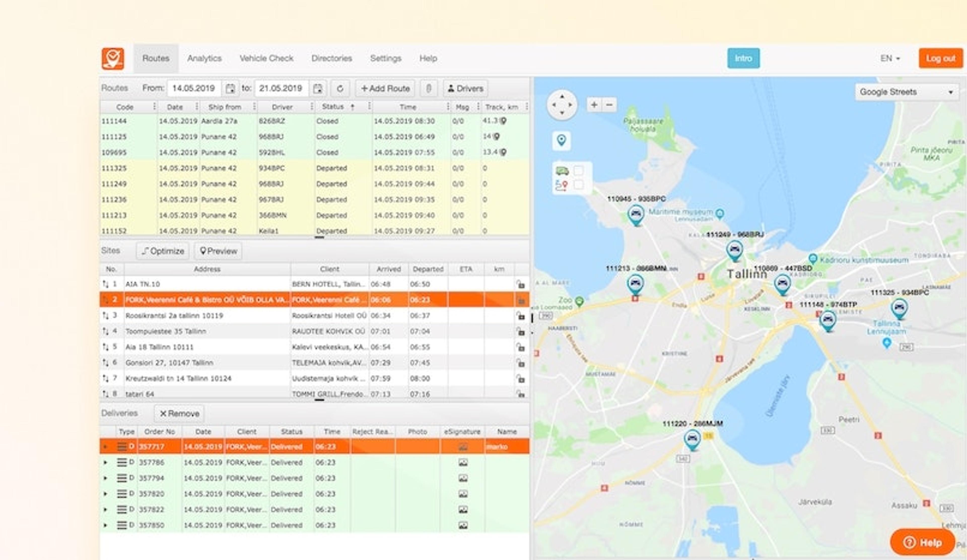The width and height of the screenshot is (967, 560).
Task: Open the Google Streets map type dropdown
Action: click(906, 92)
